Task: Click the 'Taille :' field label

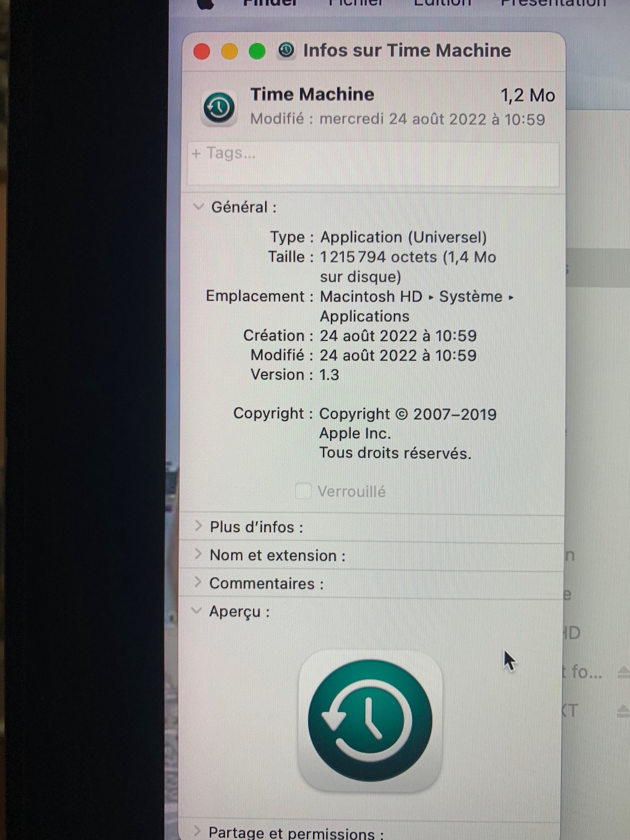Action: tap(291, 257)
